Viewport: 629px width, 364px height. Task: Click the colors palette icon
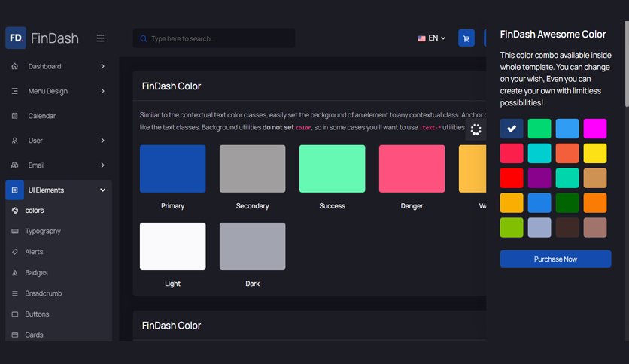click(x=15, y=211)
